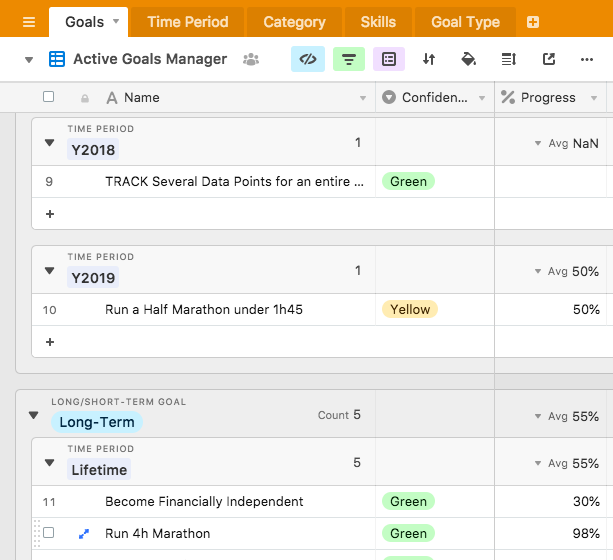Open the Name column dropdown arrow
Image resolution: width=613 pixels, height=560 pixels.
point(363,98)
